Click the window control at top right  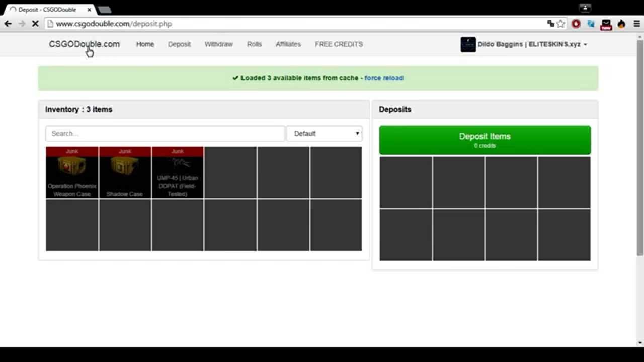[x=585, y=8]
